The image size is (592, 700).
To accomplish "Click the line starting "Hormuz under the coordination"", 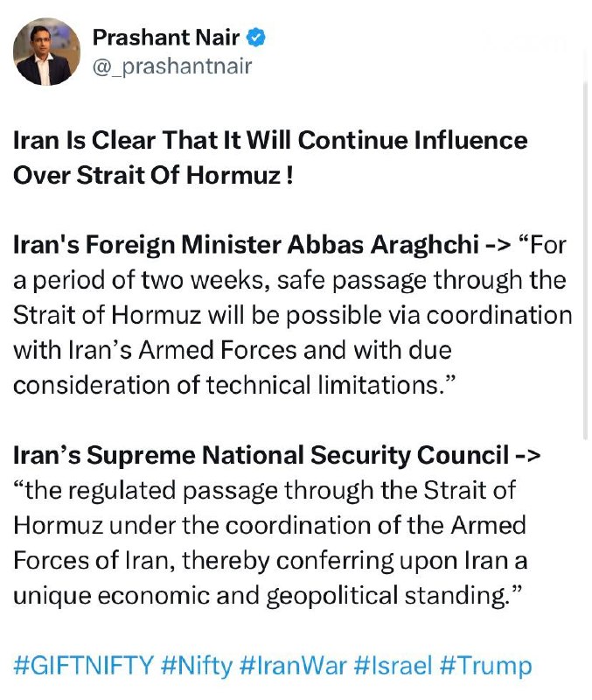I will pyautogui.click(x=282, y=525).
